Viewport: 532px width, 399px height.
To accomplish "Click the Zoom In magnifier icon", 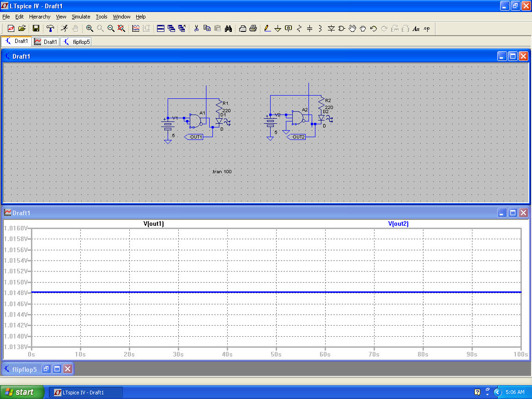I will (90, 29).
